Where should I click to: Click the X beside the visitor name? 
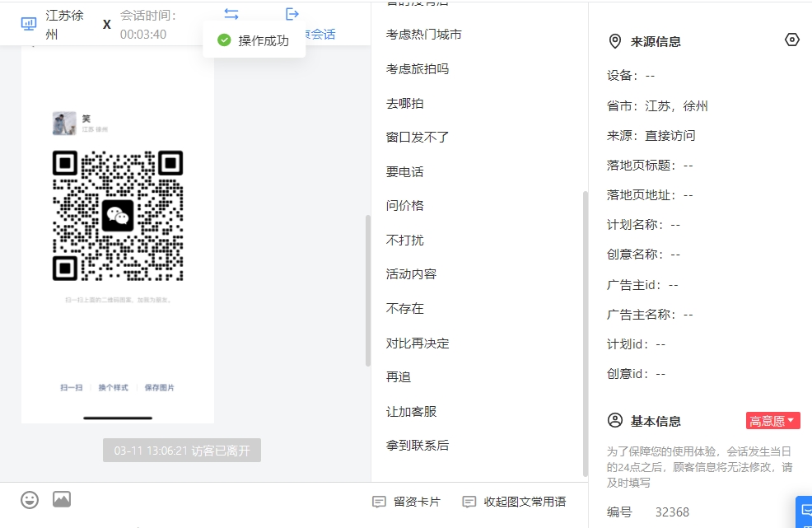[107, 25]
